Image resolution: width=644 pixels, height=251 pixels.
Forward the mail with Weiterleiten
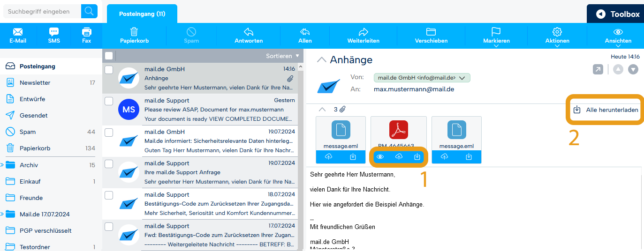click(363, 36)
